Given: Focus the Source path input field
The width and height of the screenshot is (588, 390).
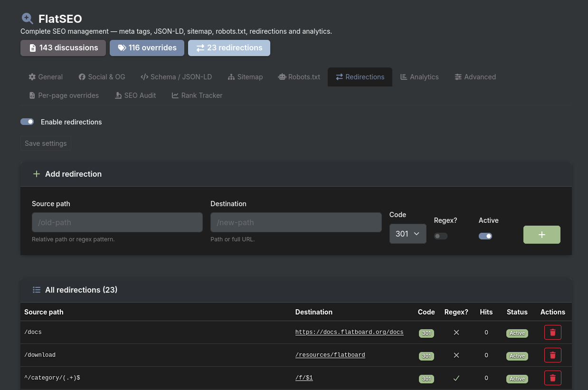Looking at the screenshot, I should 117,222.
